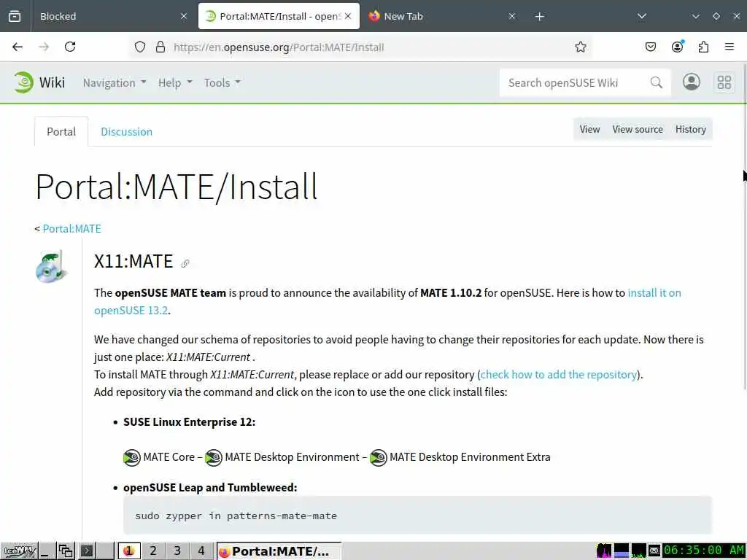Click the Portal:MATE taskbar window button
The image size is (747, 560).
click(x=279, y=551)
